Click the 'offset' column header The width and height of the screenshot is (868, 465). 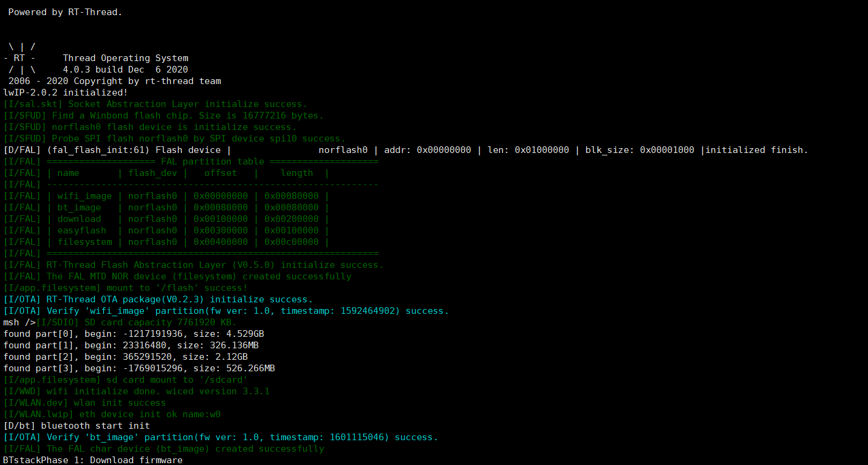221,173
